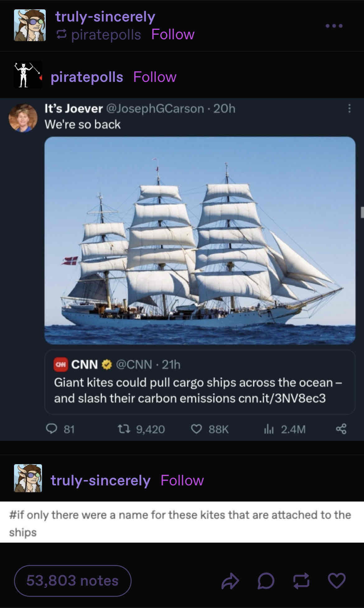Like the post with the heart icon

pyautogui.click(x=337, y=581)
